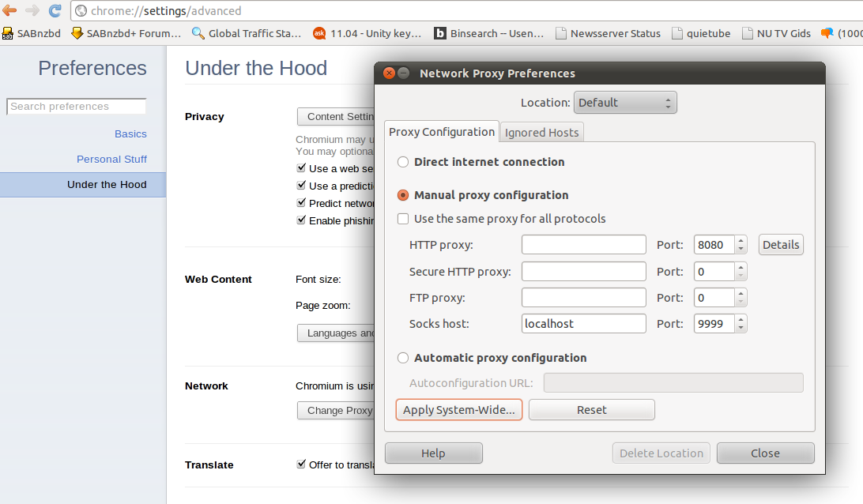
Task: Switch to the Proxy Configuration tab
Action: point(442,132)
